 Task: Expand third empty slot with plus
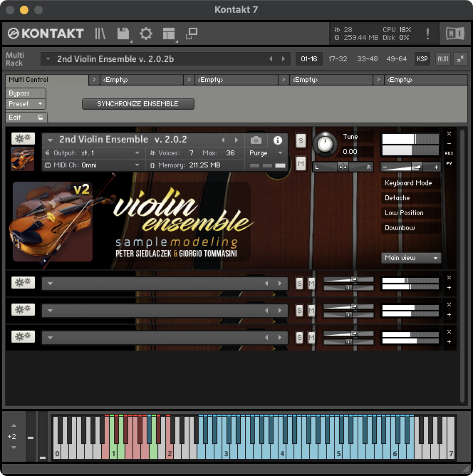449,342
